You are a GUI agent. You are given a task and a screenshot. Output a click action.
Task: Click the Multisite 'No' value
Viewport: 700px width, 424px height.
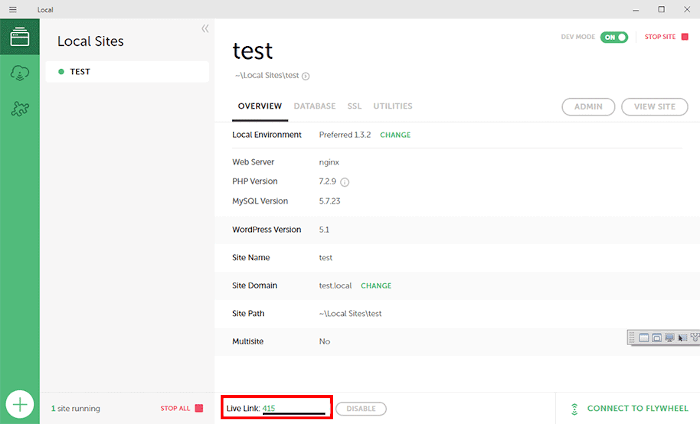pos(325,341)
